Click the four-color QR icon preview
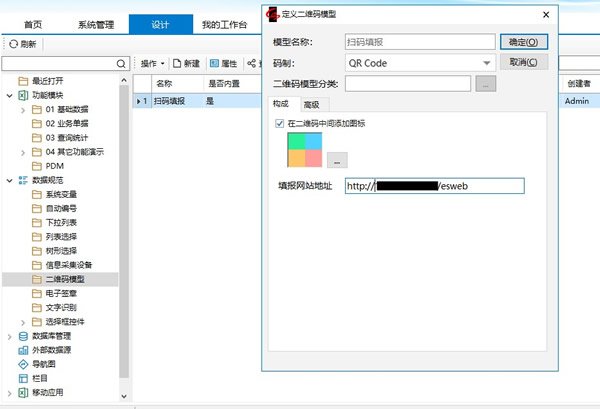Screen dimensions: 600x409 pyautogui.click(x=304, y=150)
